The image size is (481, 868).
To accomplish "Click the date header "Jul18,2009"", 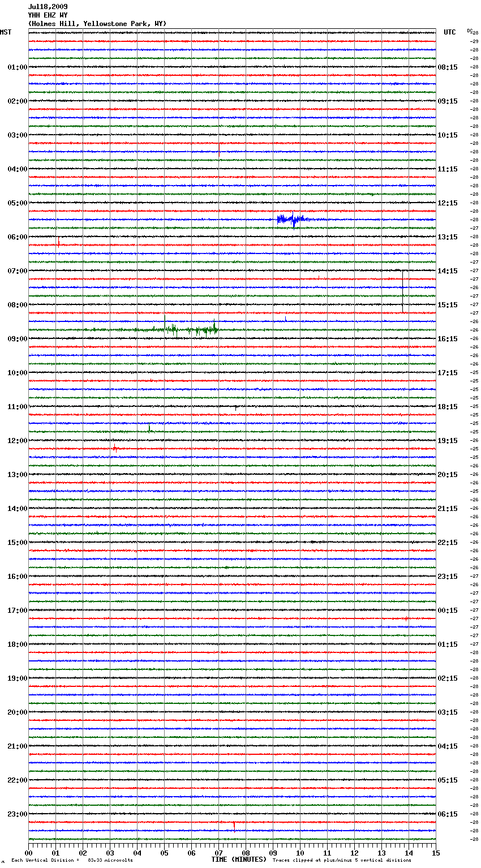I will point(48,7).
